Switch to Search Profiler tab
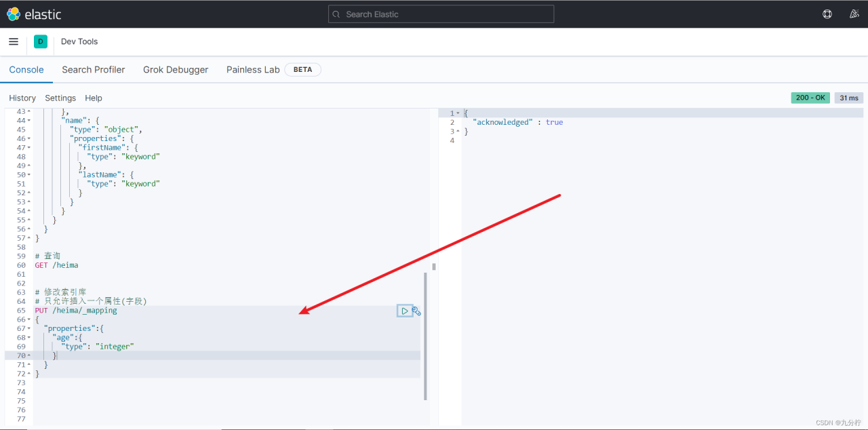 pyautogui.click(x=94, y=70)
